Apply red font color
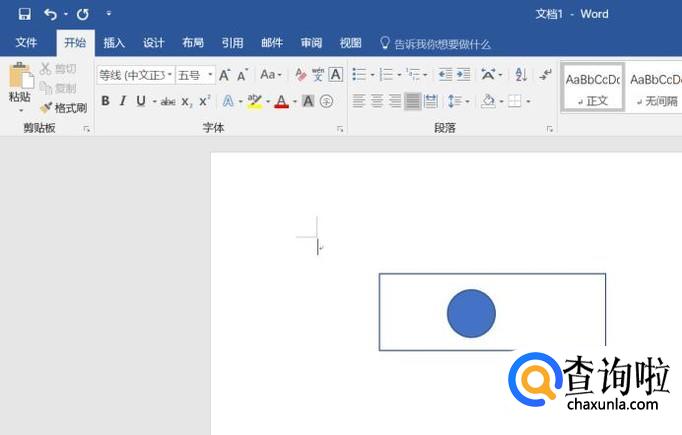 [281, 101]
